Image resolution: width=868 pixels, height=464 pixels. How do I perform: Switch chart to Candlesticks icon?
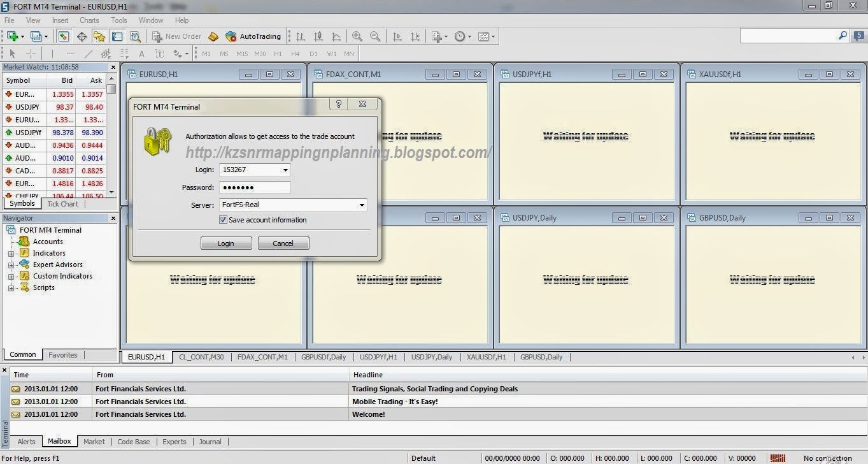(318, 36)
